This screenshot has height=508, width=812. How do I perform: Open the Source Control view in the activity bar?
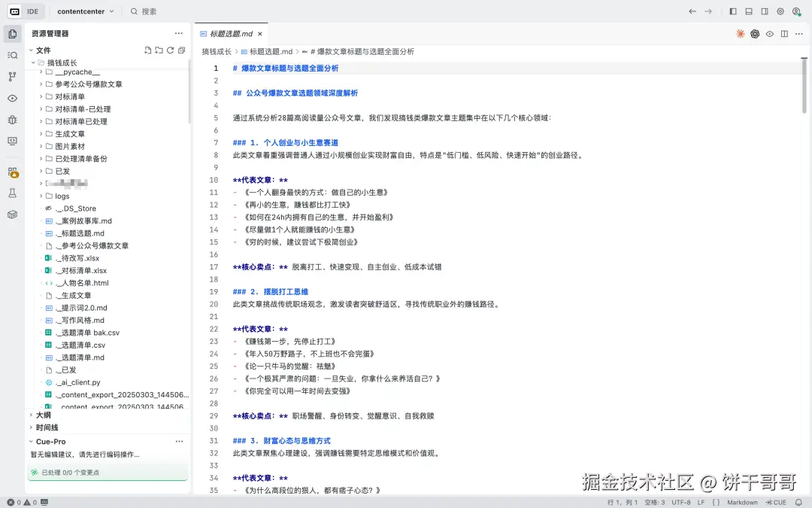[x=13, y=77]
